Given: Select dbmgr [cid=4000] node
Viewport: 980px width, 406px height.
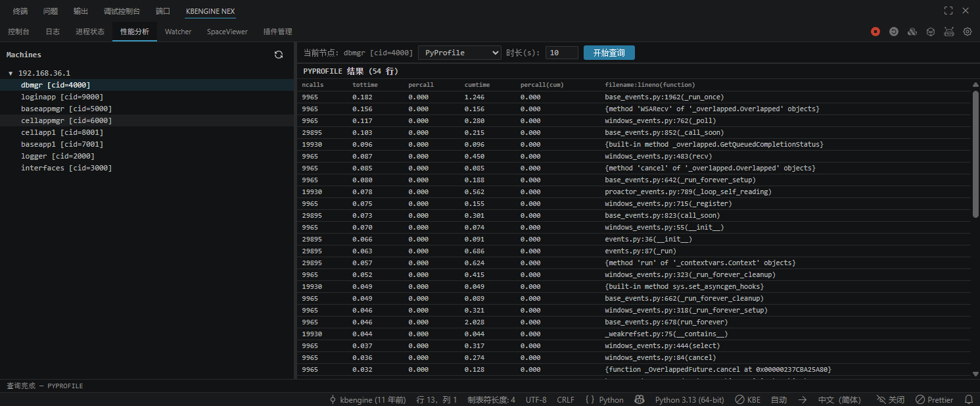Looking at the screenshot, I should (147, 85).
